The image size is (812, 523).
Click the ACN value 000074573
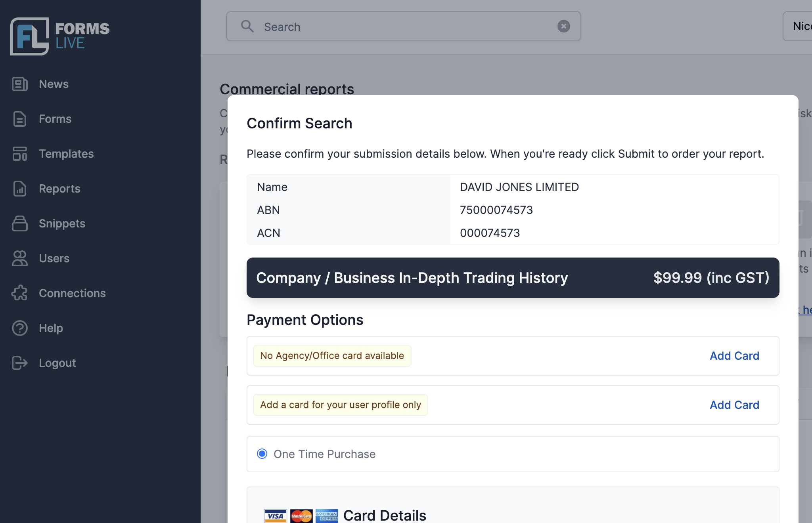pos(490,233)
